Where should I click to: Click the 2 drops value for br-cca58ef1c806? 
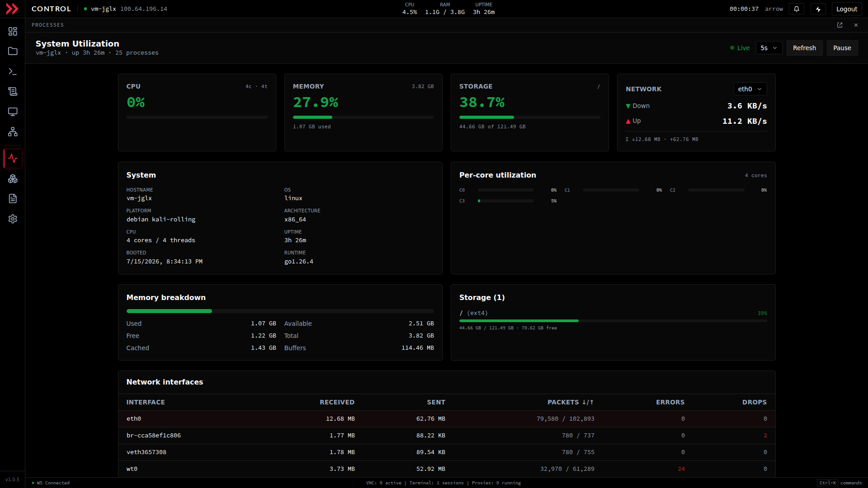coord(765,436)
